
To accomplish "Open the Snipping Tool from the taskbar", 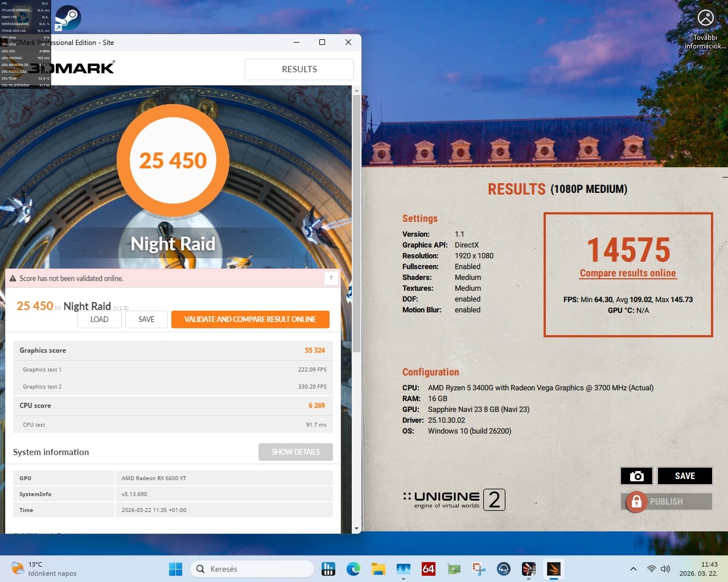I will [x=479, y=569].
